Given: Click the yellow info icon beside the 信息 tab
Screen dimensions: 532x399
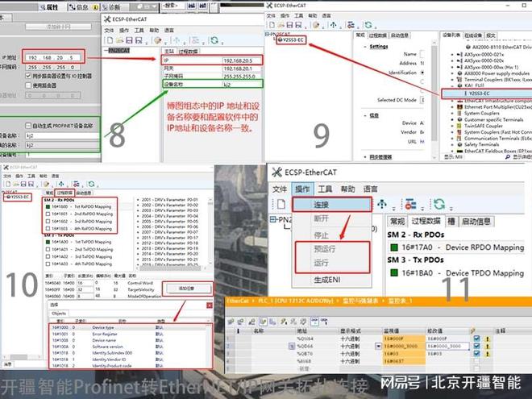Looking at the screenshot, I should 96,6.
